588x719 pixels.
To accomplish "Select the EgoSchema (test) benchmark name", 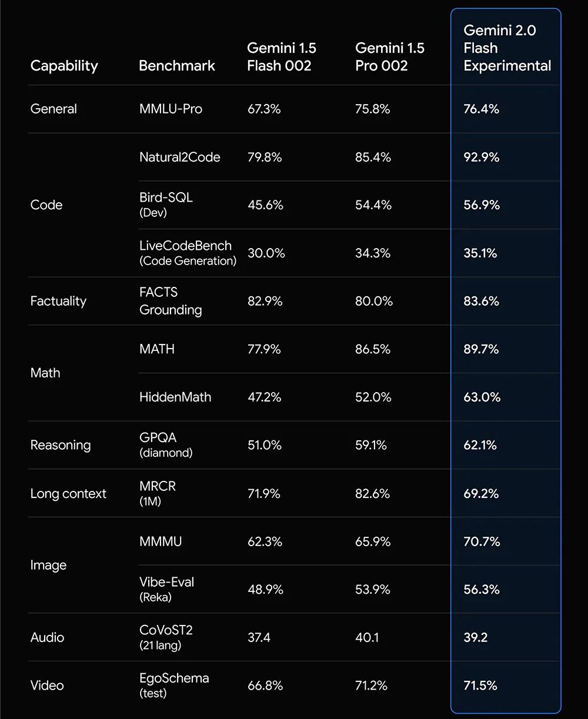I will tap(173, 685).
